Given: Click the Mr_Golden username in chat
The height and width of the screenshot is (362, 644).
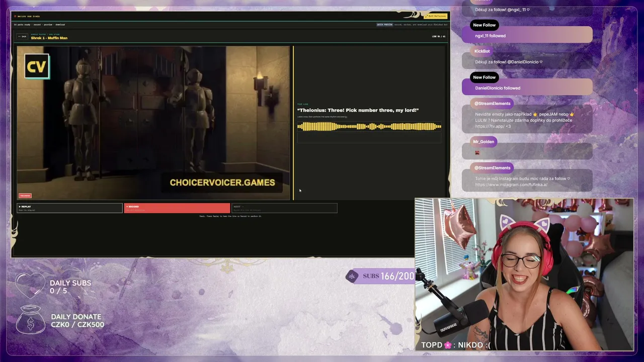Looking at the screenshot, I should [x=484, y=142].
